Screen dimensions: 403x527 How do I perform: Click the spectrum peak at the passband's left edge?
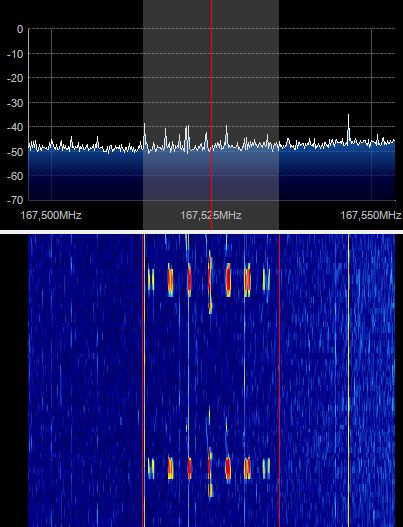pyautogui.click(x=145, y=129)
